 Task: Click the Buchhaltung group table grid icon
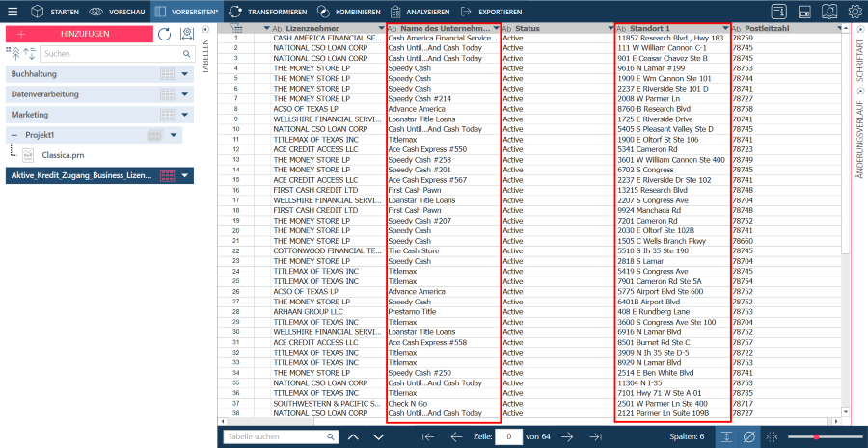[x=167, y=74]
